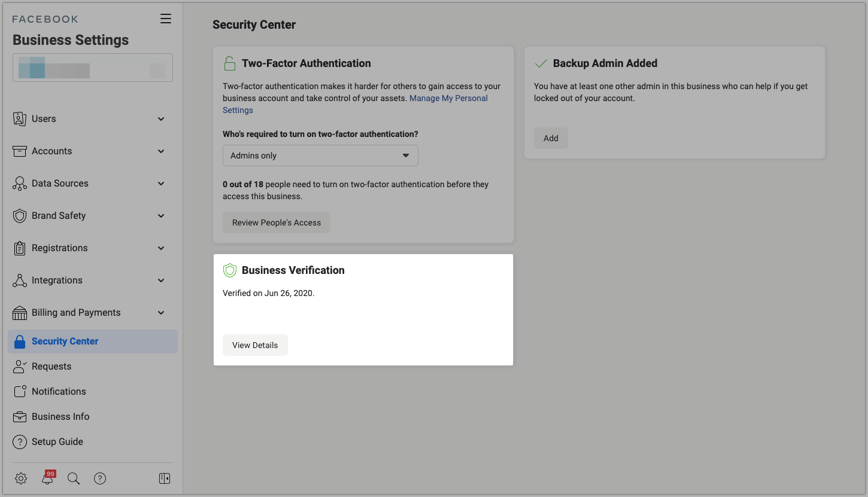This screenshot has width=868, height=497.
Task: Click the search magnifier icon
Action: (74, 478)
